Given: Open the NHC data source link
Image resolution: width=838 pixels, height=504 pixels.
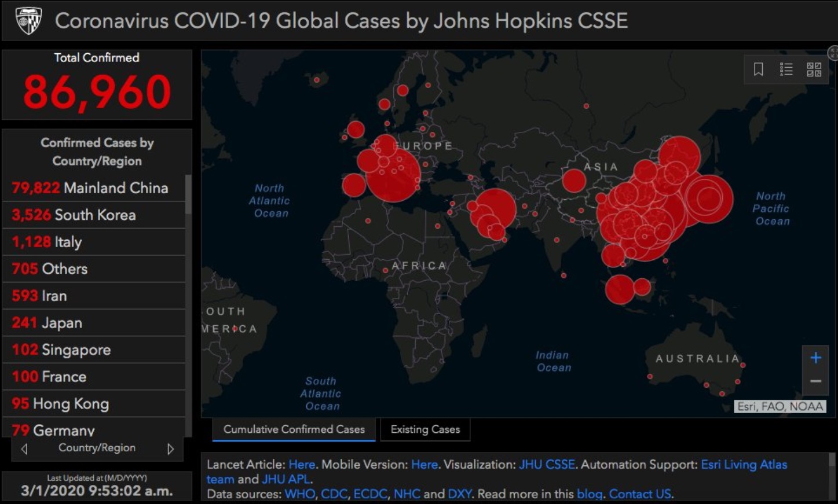Looking at the screenshot, I should 407,494.
